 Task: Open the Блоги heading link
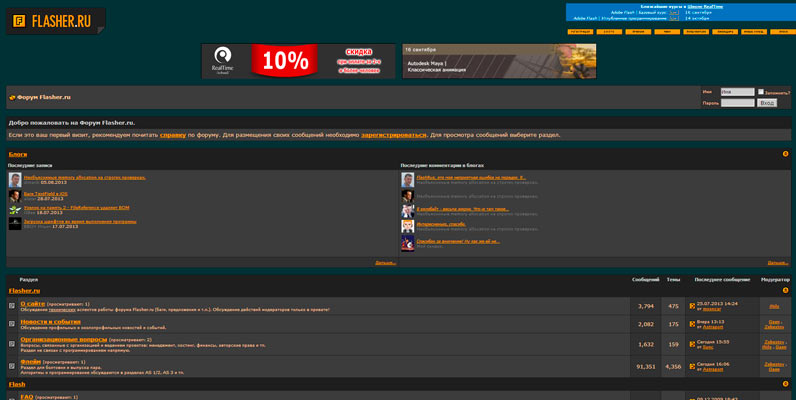coord(18,154)
